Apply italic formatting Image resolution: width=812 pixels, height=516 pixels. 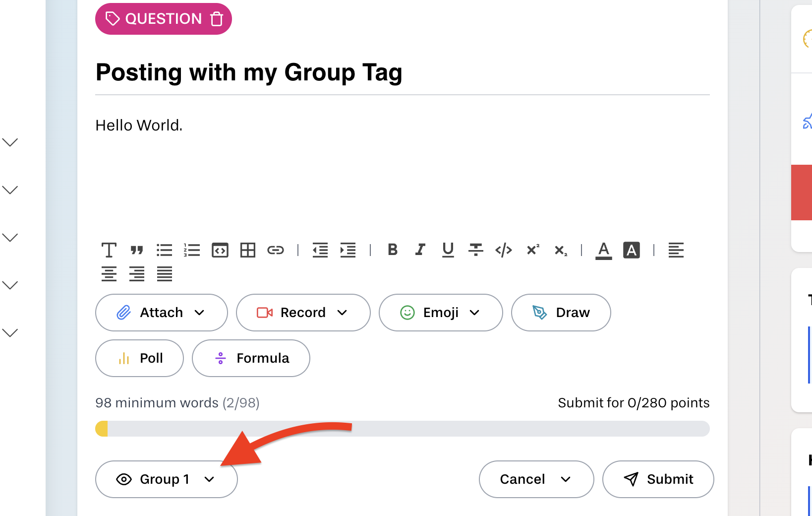click(420, 250)
